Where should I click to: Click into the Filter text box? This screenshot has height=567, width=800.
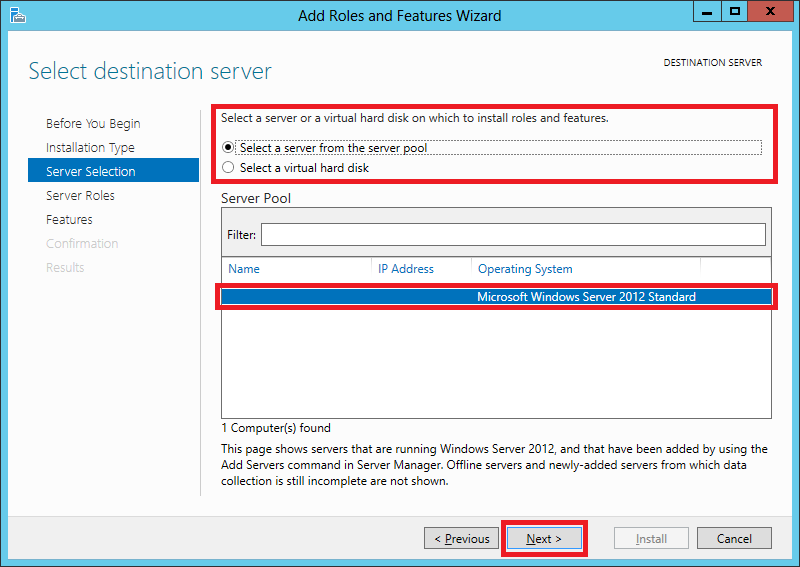click(x=513, y=234)
